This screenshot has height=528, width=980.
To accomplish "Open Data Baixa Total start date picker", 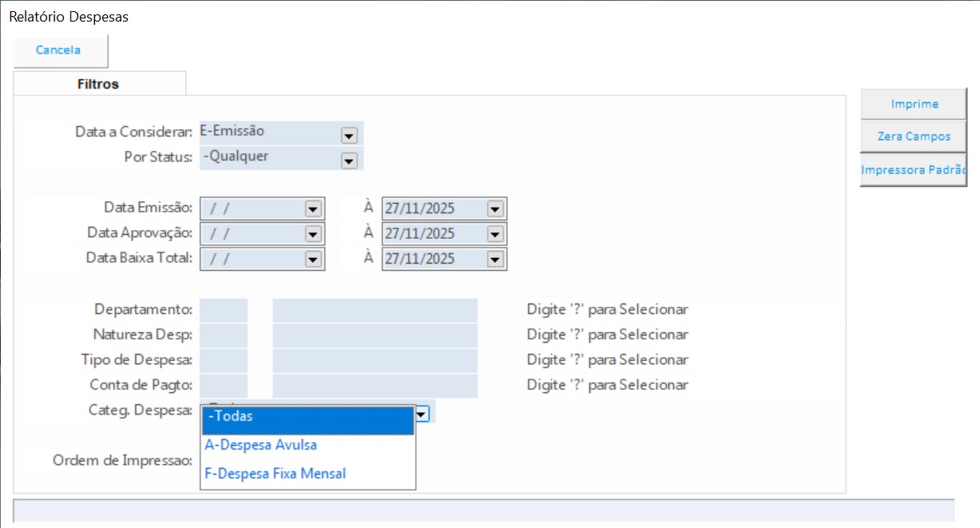I will point(312,260).
